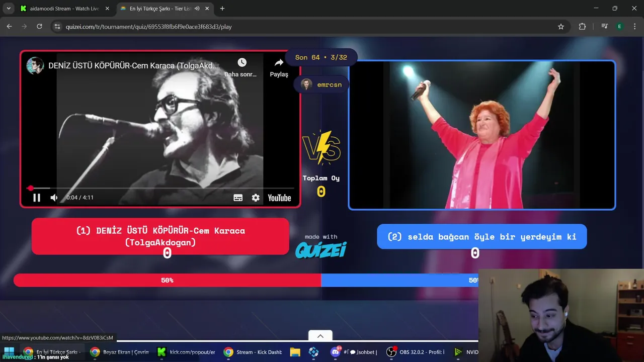The width and height of the screenshot is (644, 362).
Task: Open YouTube player settings gear
Action: pyautogui.click(x=256, y=198)
